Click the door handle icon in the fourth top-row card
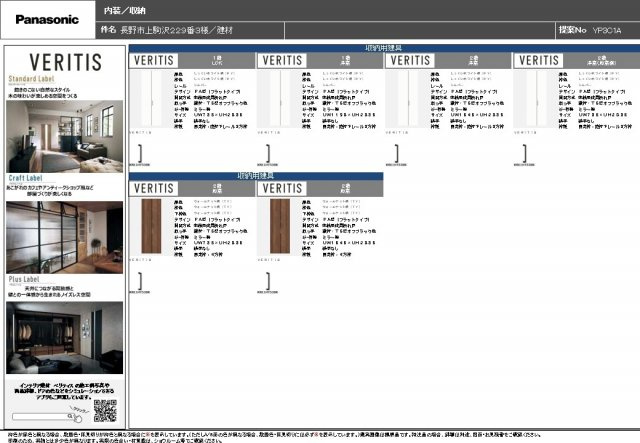The width and height of the screenshot is (640, 443). tap(526, 153)
